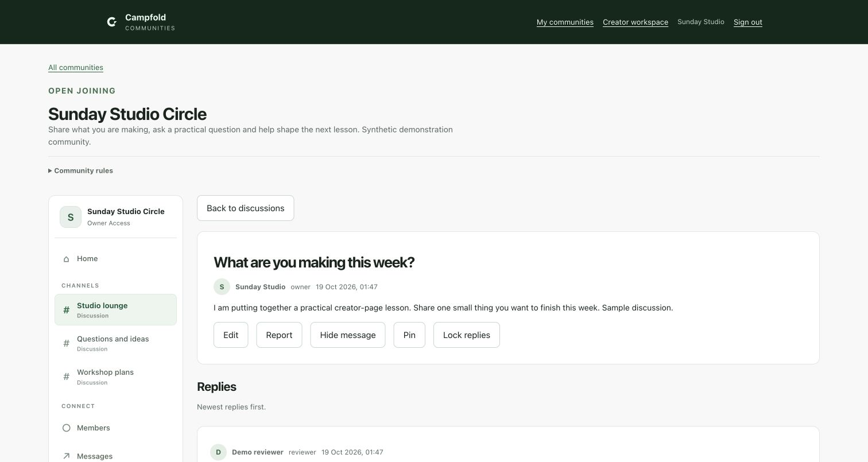Open the Studio lounge channel
The width and height of the screenshot is (868, 462).
[x=115, y=310]
